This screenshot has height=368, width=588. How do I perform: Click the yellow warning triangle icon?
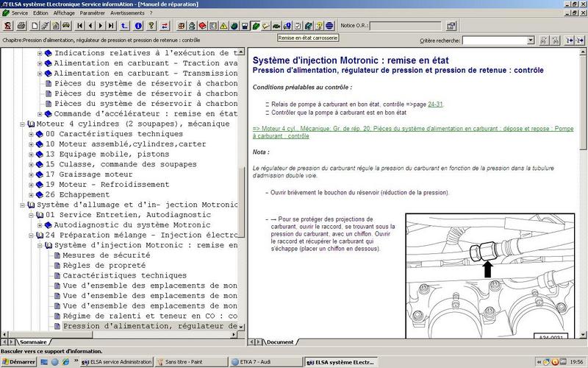click(x=223, y=26)
